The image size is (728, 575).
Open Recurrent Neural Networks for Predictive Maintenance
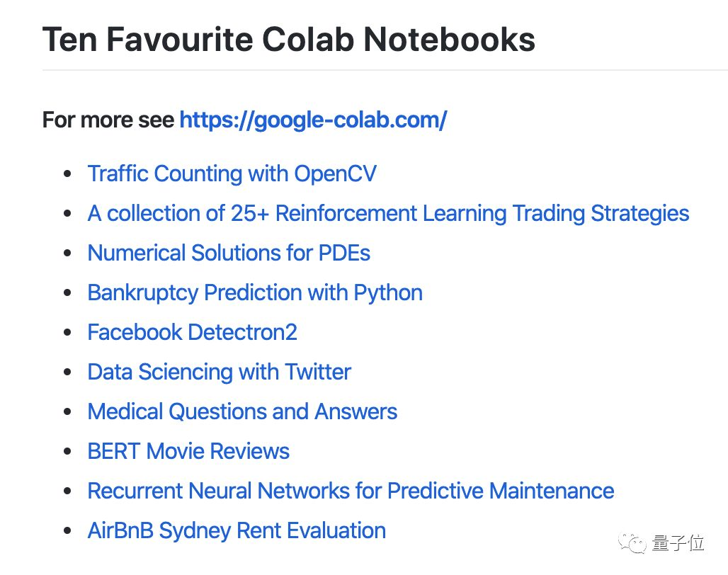pyautogui.click(x=351, y=491)
